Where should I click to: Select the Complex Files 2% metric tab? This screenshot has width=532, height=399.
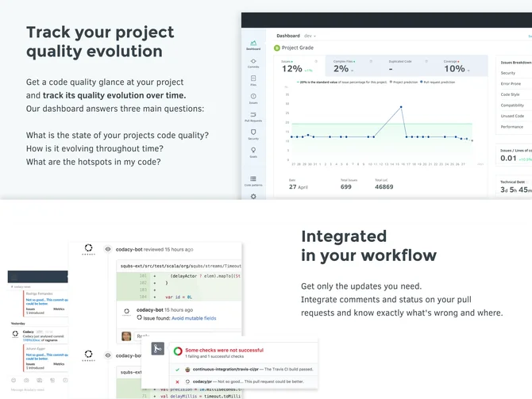(x=353, y=66)
